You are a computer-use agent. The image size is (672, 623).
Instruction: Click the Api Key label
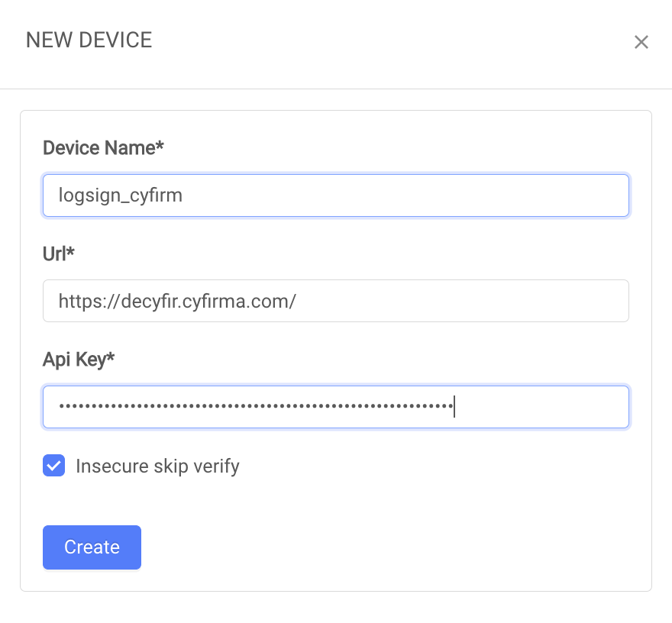[x=79, y=359]
